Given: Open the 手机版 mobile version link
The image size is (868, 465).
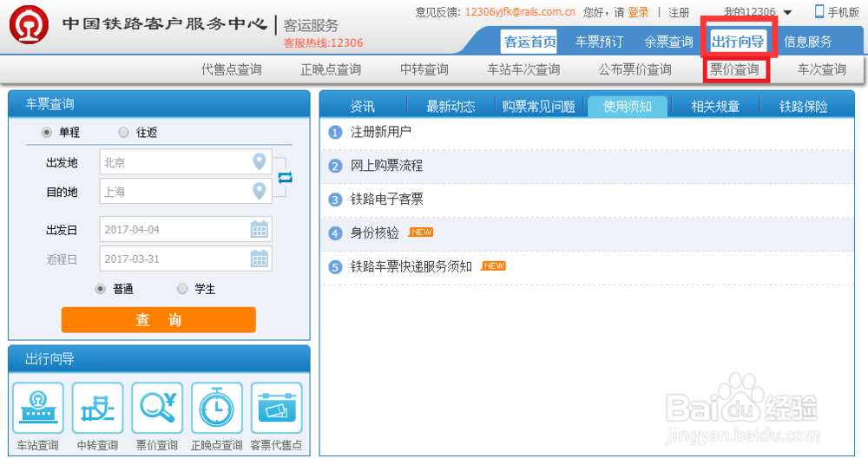Looking at the screenshot, I should (x=843, y=12).
